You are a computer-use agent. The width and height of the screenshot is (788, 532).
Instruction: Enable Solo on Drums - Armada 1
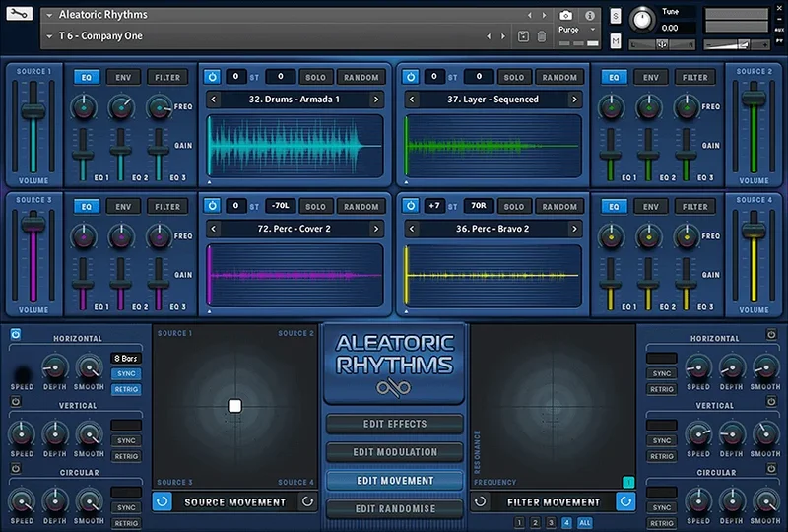point(315,77)
